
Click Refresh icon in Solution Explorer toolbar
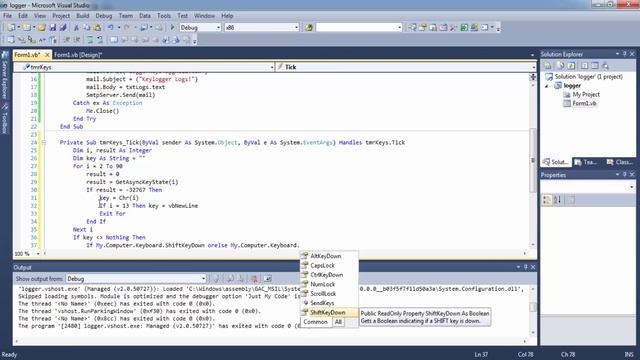click(571, 65)
